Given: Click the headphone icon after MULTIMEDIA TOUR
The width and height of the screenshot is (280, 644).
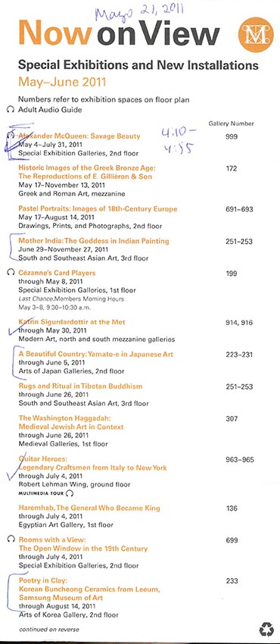Looking at the screenshot, I should tap(70, 493).
